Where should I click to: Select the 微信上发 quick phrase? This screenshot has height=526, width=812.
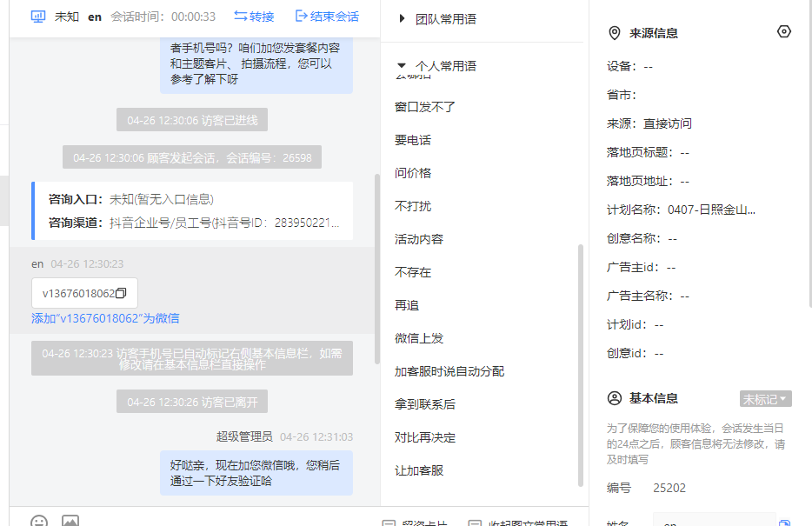click(419, 338)
